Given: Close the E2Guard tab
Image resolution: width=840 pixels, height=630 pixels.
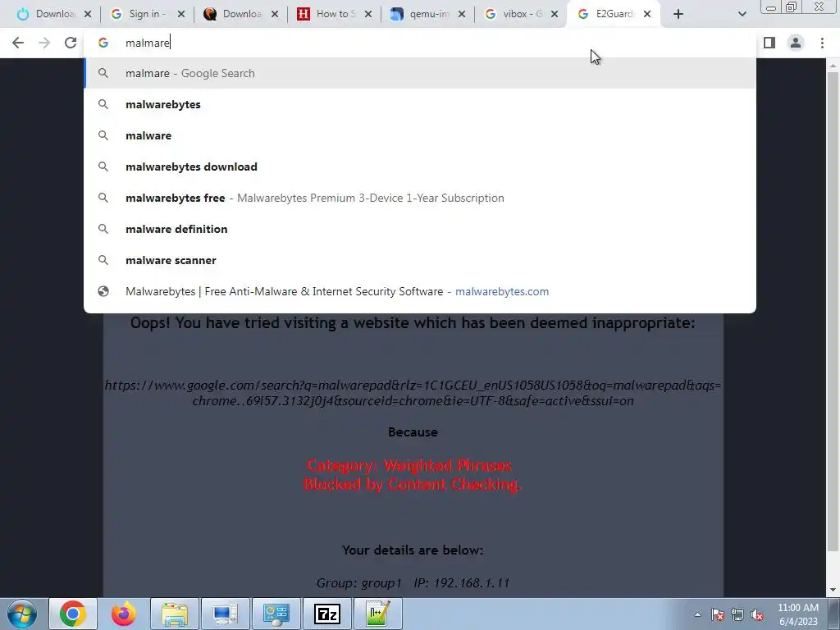Looking at the screenshot, I should [x=647, y=14].
